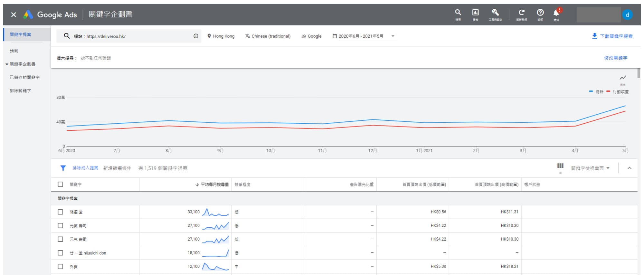Toggle the 行動裝置 red legend series

click(618, 92)
